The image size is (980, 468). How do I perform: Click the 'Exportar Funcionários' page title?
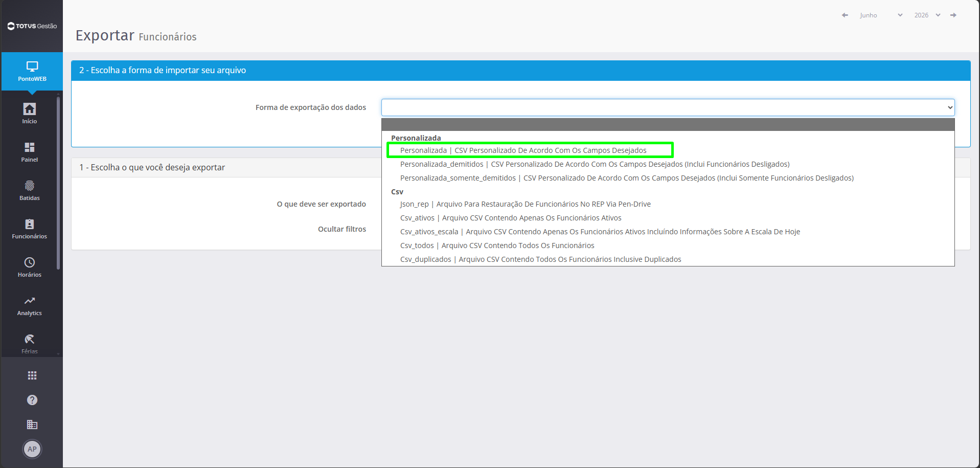click(136, 35)
